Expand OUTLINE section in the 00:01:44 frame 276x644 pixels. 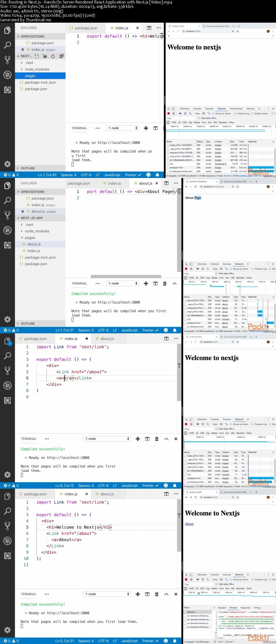(40, 323)
